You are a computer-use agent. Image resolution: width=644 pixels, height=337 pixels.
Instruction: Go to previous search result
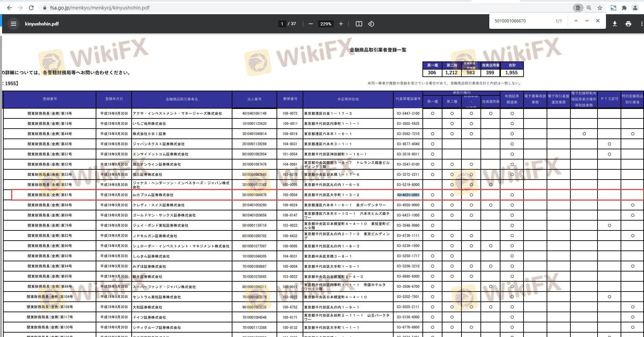point(576,21)
